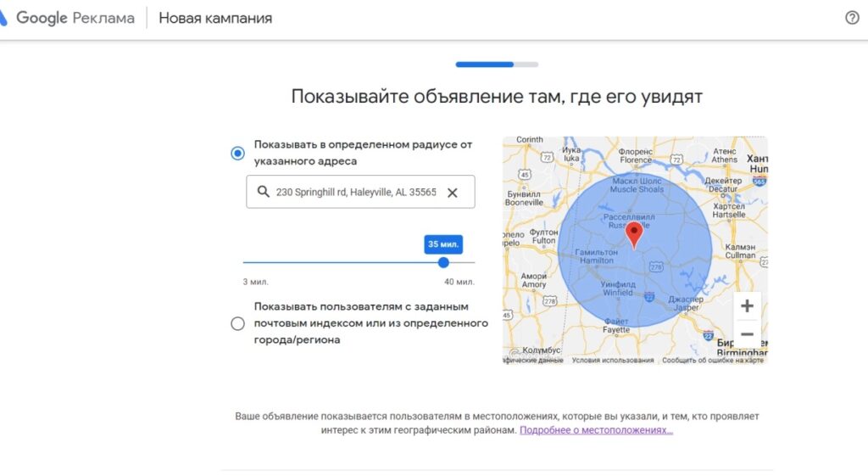Select radio for postal code or city targeting
This screenshot has width=868, height=476.
pyautogui.click(x=237, y=323)
